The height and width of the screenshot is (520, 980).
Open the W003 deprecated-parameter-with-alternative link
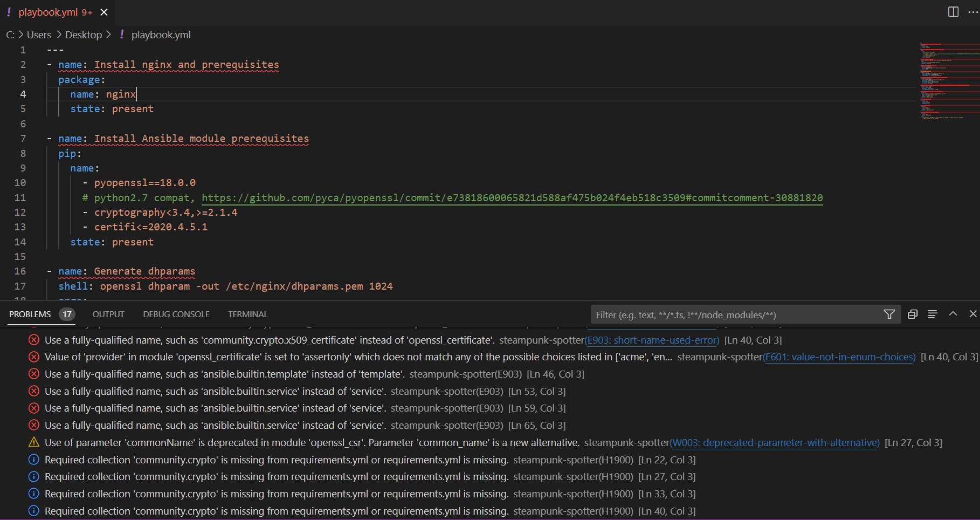click(x=775, y=443)
